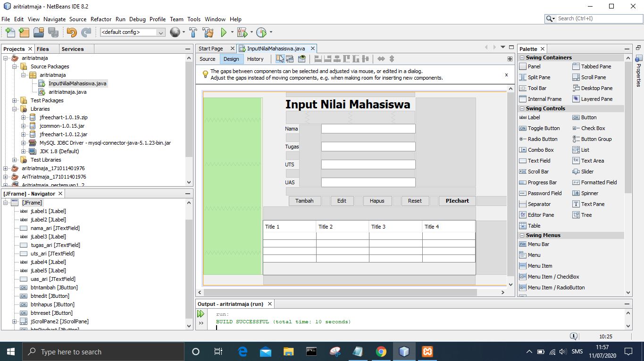
Task: Pick the Check Box control from Swing Controls
Action: pos(594,128)
